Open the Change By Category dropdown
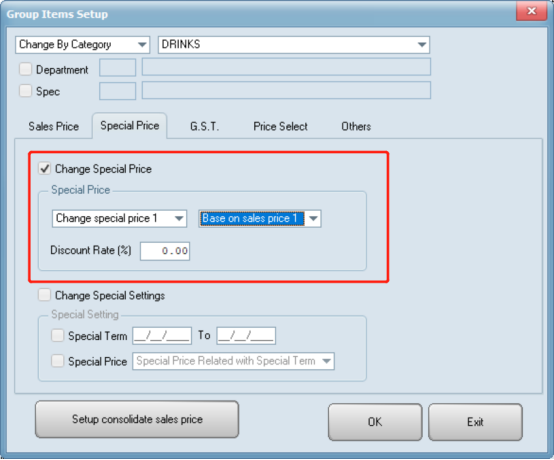Screen dimensions: 554x460 pos(82,45)
